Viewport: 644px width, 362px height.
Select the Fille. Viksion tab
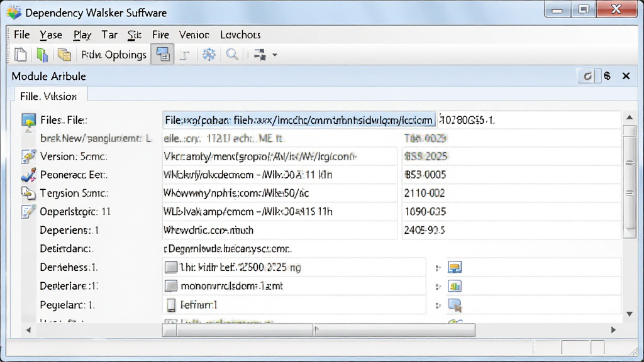coord(50,96)
